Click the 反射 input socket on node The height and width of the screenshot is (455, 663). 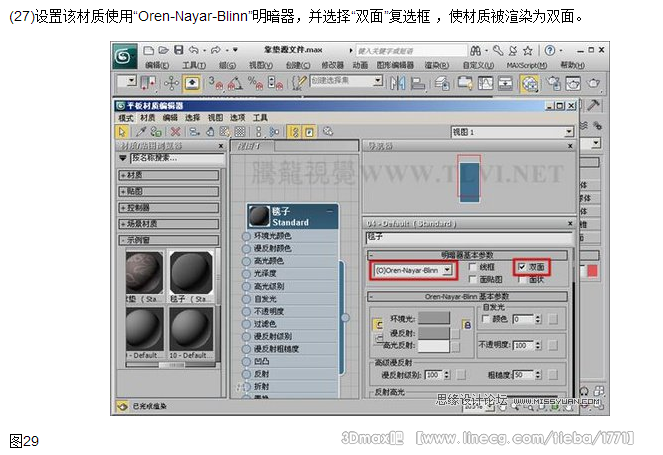point(246,374)
